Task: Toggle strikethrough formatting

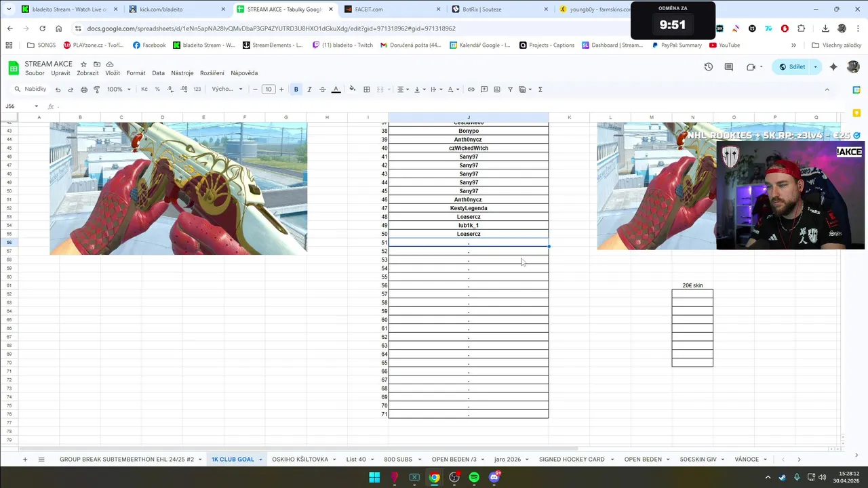Action: point(322,89)
